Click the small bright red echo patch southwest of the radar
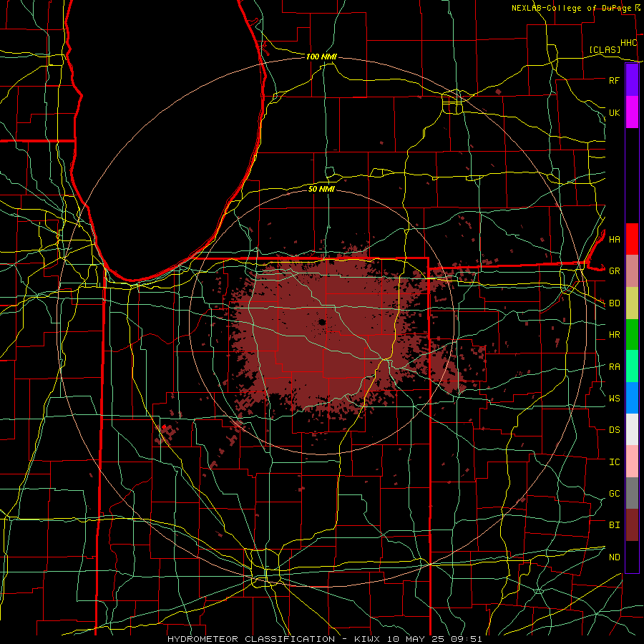Screen dimensions: 644x644 [x=164, y=429]
